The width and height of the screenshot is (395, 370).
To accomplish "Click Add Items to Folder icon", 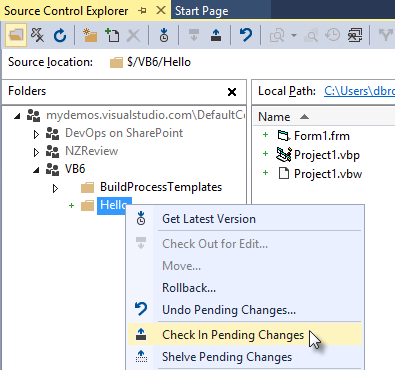I will [x=112, y=35].
